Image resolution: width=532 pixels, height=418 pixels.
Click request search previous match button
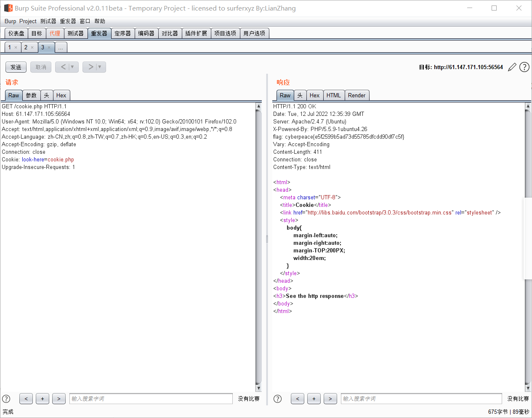click(26, 399)
